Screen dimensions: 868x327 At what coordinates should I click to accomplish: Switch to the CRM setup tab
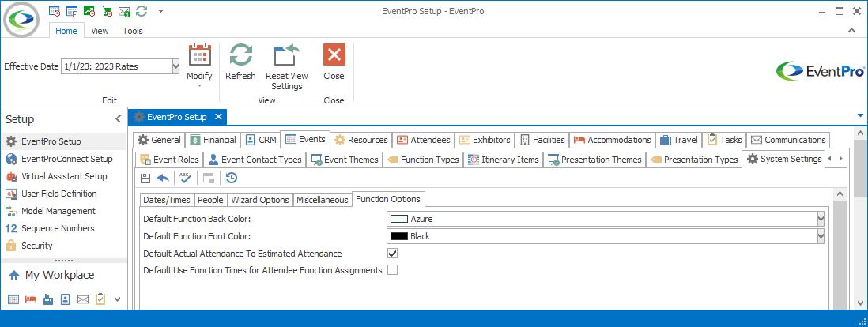(x=261, y=140)
